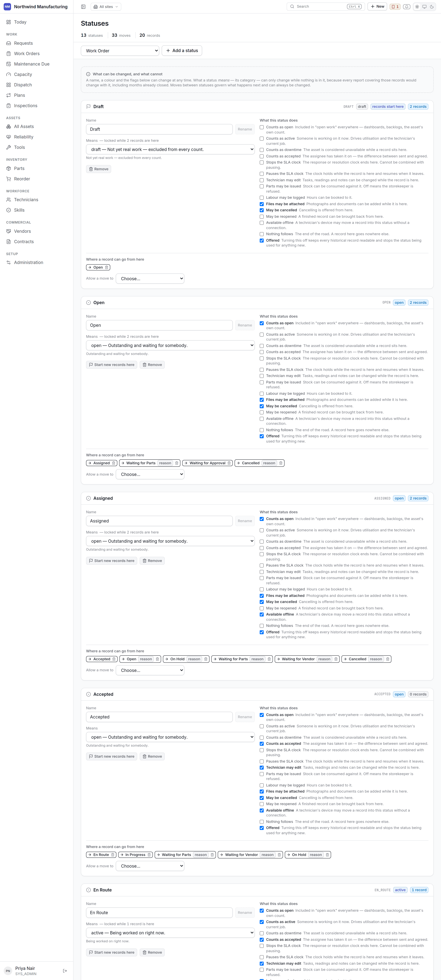Open Allow a move to dropdown for Assigned
The image size is (441, 980).
[150, 670]
